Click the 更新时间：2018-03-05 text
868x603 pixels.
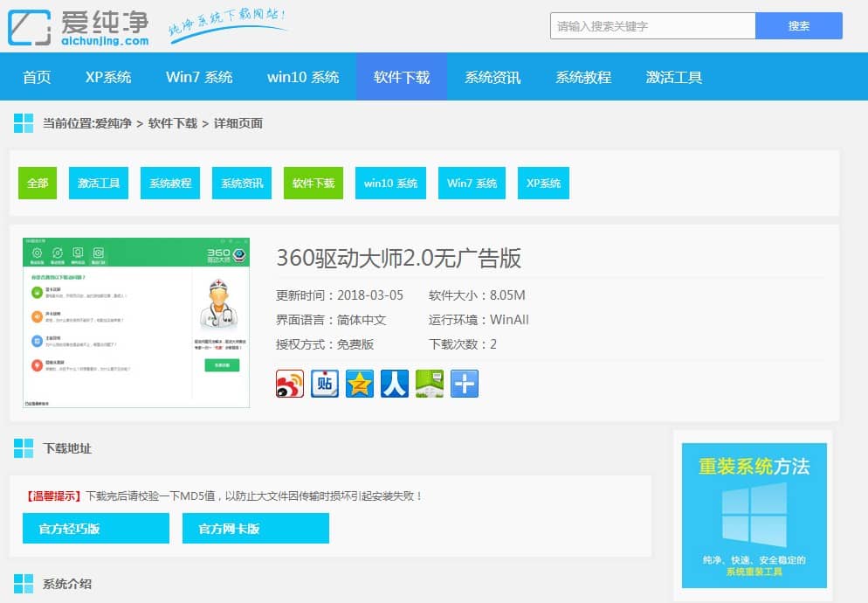coord(340,295)
